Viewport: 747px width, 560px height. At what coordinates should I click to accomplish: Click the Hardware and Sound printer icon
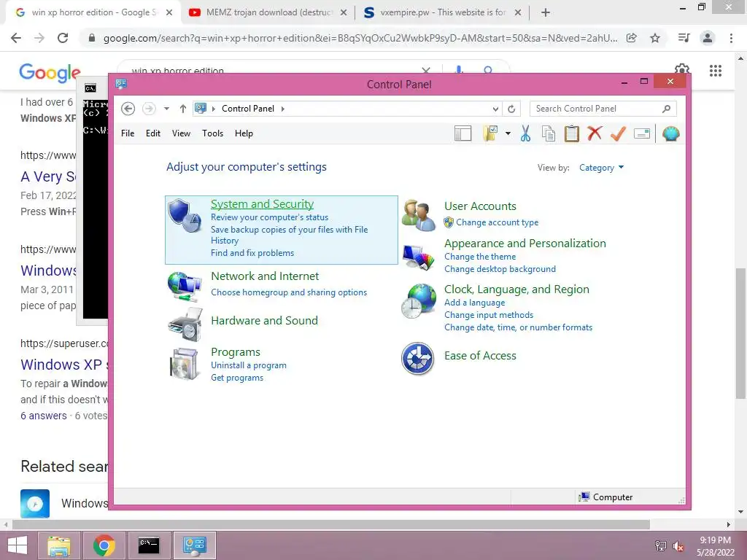(x=185, y=324)
